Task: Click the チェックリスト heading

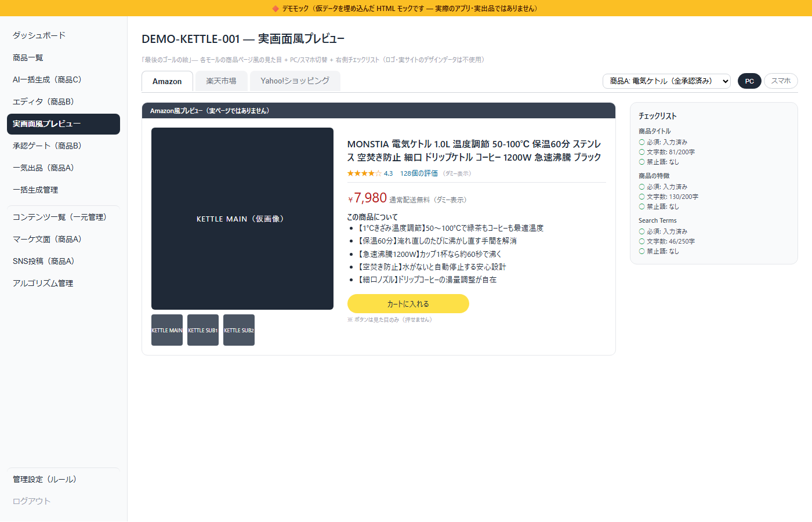Action: click(658, 116)
